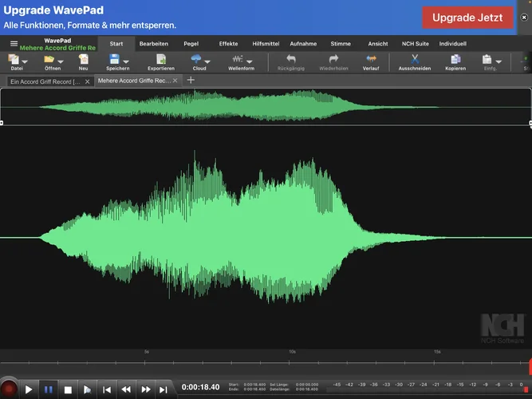This screenshot has height=399, width=532.
Task: Click the Rewind button
Action: (x=125, y=389)
